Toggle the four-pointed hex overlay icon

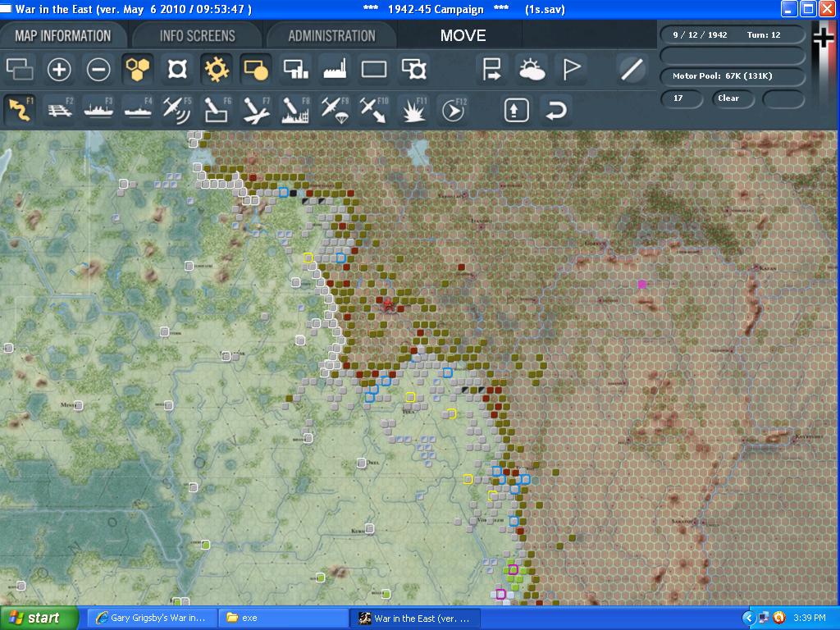pyautogui.click(x=177, y=70)
